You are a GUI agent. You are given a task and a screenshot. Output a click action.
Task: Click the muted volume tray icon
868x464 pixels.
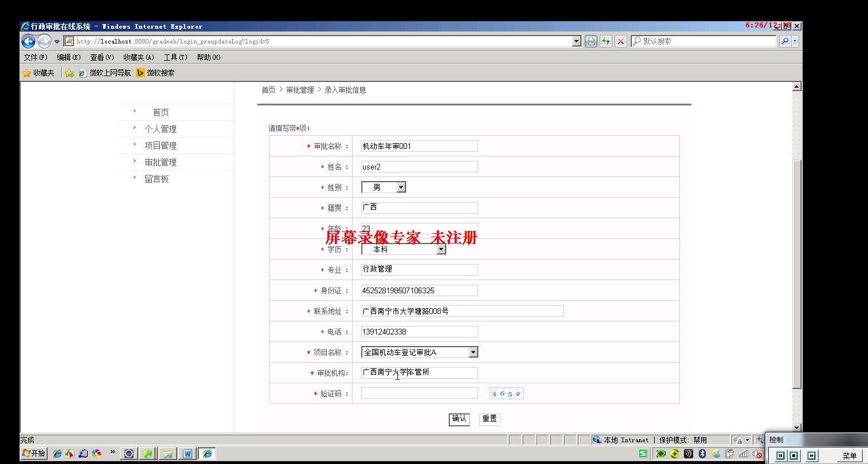click(757, 454)
